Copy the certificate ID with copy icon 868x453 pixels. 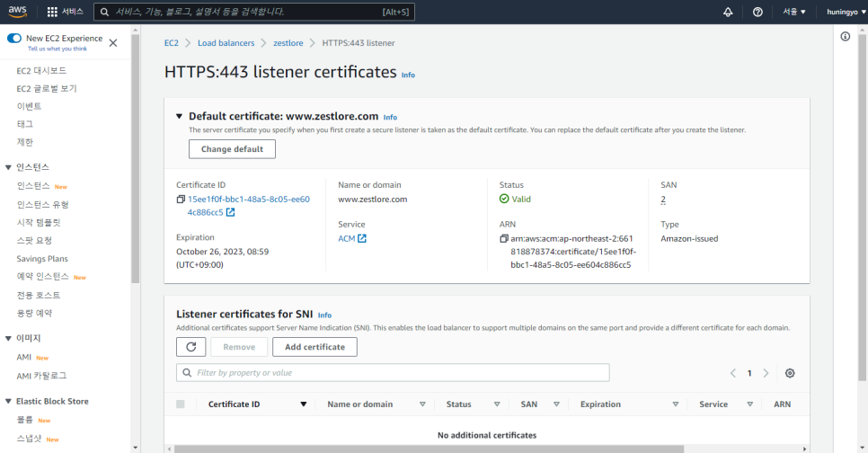pos(181,200)
